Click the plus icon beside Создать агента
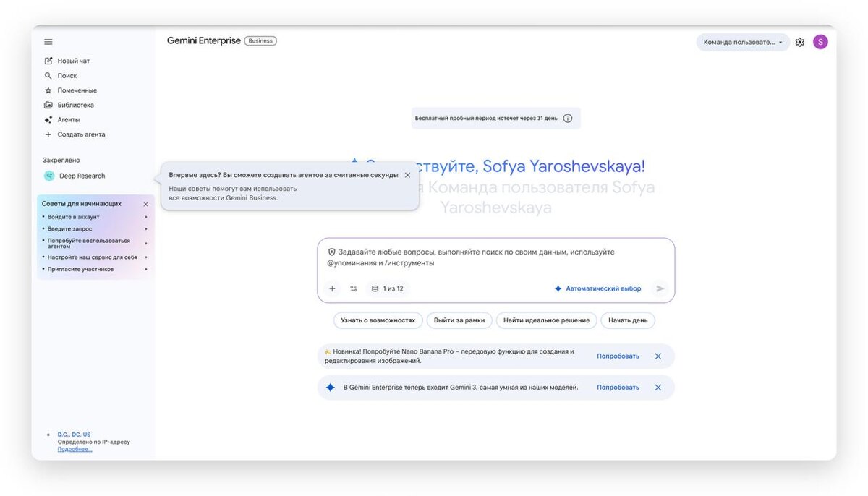 [x=48, y=134]
